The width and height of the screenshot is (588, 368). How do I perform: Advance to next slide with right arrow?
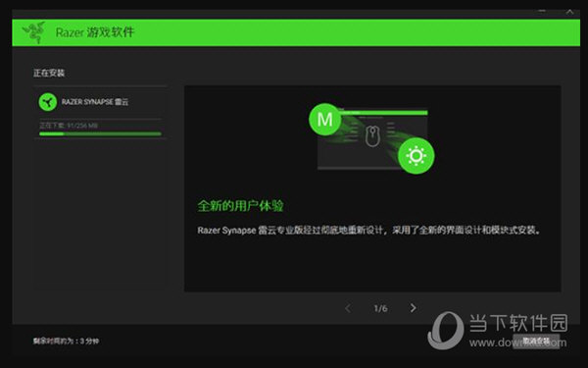pyautogui.click(x=413, y=308)
